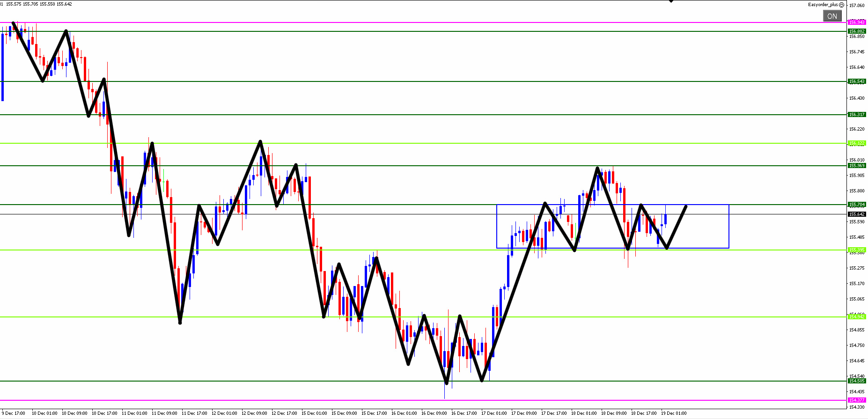Click the 155.485 price scale value

click(x=857, y=237)
